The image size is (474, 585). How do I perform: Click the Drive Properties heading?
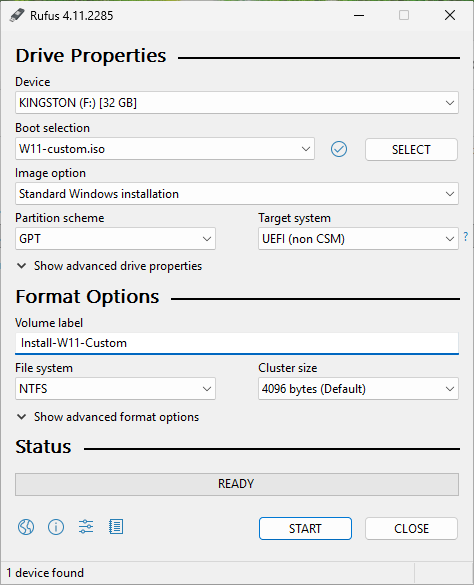click(x=91, y=56)
